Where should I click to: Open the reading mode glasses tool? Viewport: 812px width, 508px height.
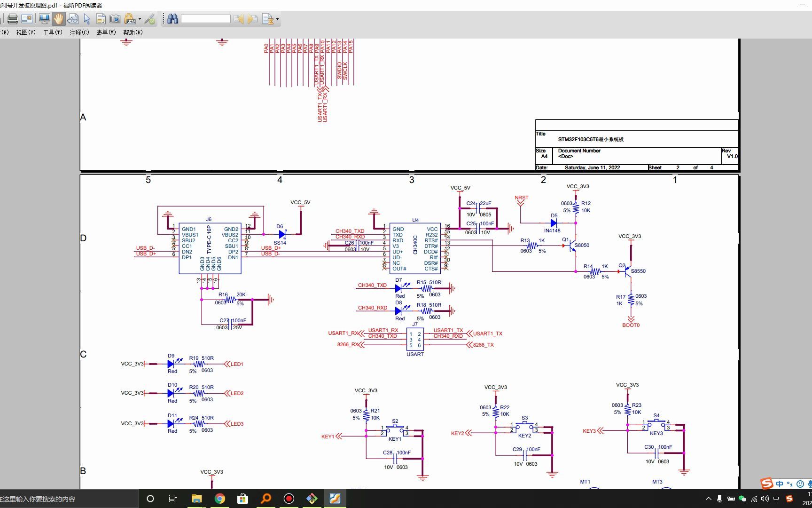pos(73,19)
